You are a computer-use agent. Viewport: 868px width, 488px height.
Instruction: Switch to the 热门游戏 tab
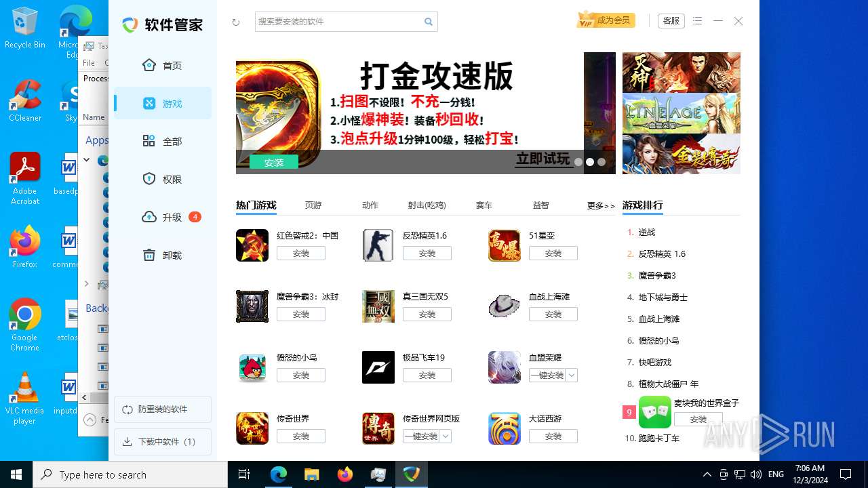pos(256,205)
